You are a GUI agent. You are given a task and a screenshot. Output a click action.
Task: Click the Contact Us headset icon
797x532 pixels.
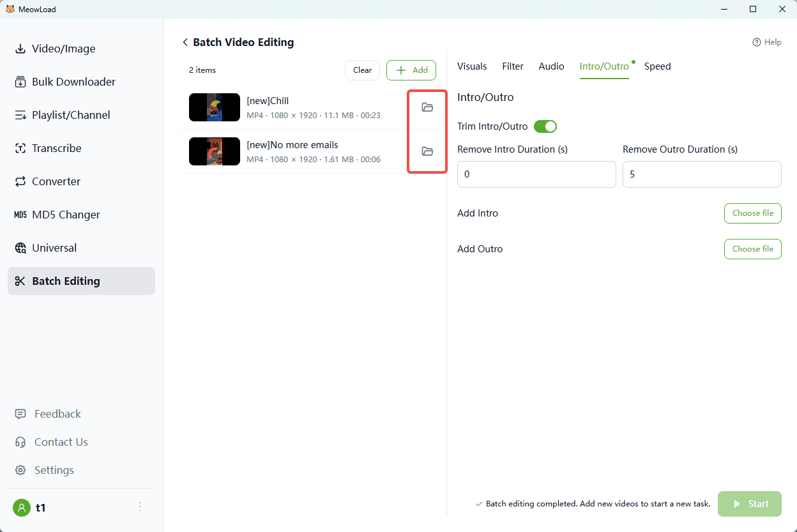pos(20,442)
